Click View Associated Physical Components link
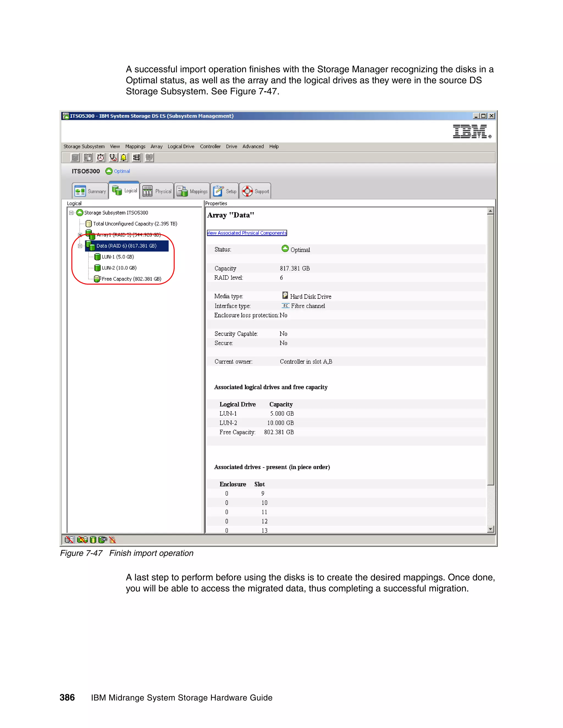Viewport: 563px width, 728px height. [x=247, y=233]
